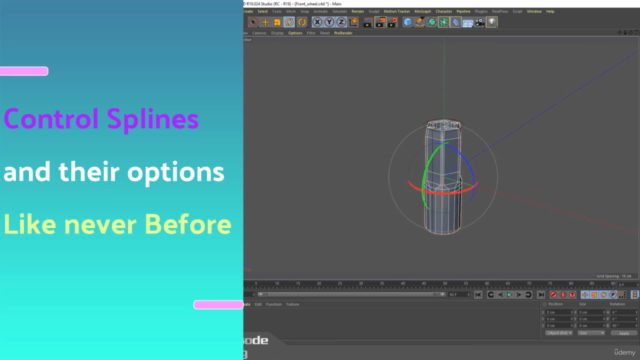Open the viewport Cameras menu
This screenshot has width=640, height=360.
coord(259,33)
